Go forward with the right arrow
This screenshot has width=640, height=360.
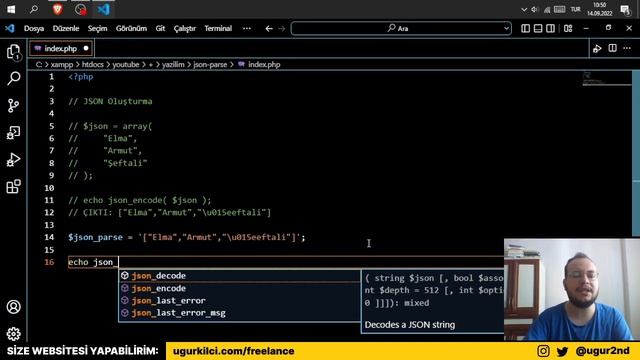click(x=282, y=29)
